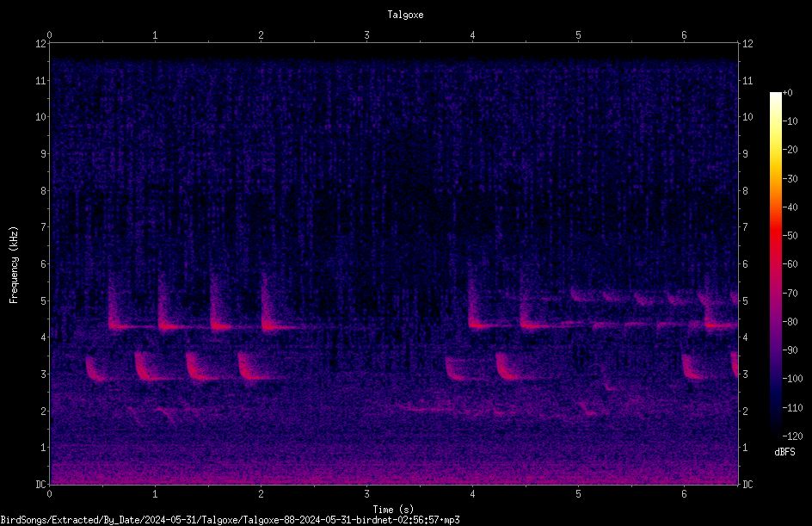Click the -120 label on color scale
Viewport: 812px width, 526px height.
pos(792,436)
